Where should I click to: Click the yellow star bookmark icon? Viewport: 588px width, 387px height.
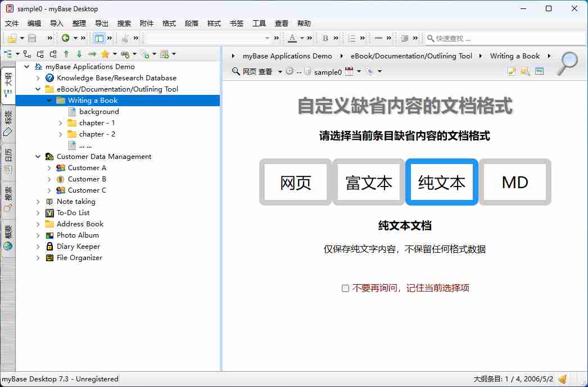(x=105, y=54)
